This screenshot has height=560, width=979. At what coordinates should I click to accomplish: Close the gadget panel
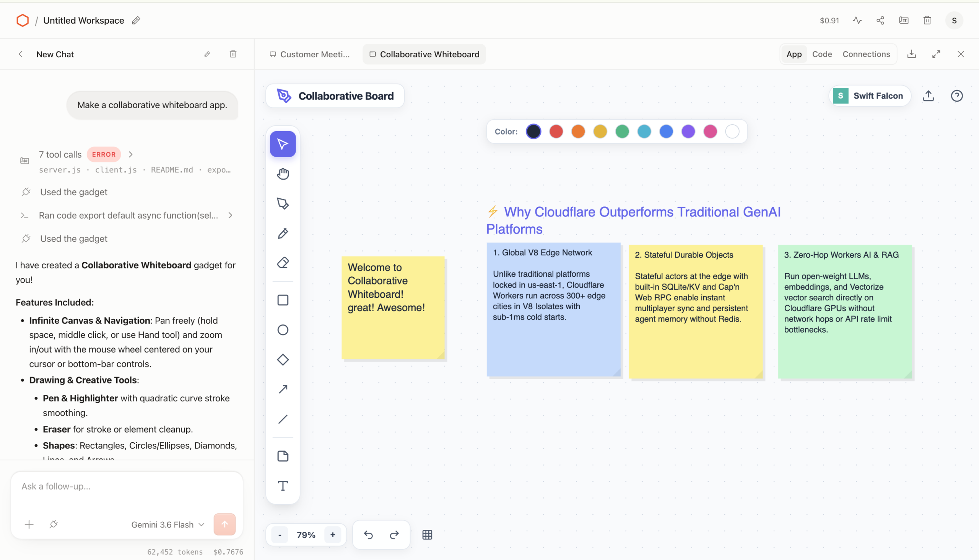coord(961,54)
